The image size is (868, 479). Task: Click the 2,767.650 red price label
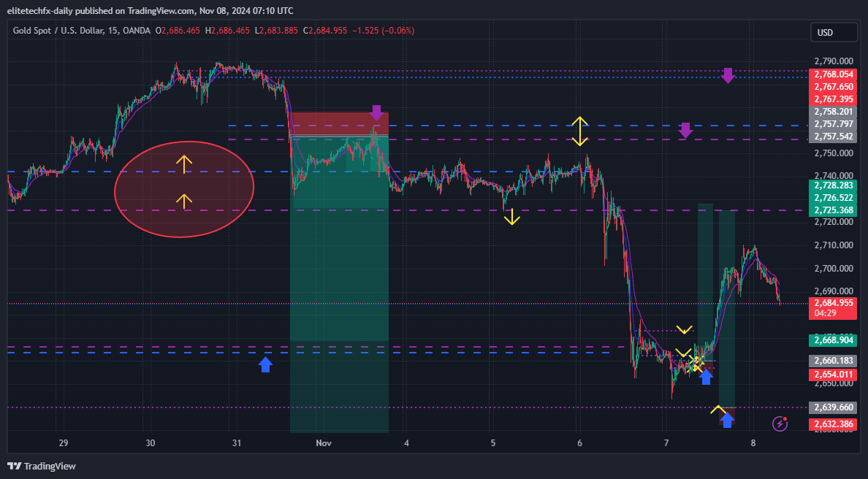(x=833, y=87)
